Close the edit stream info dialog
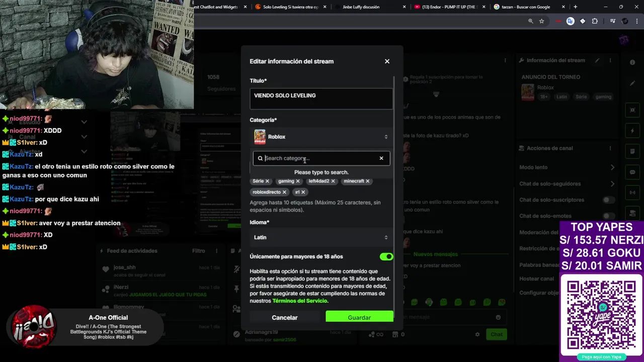Viewport: 644px width, 362px height. coord(387,61)
